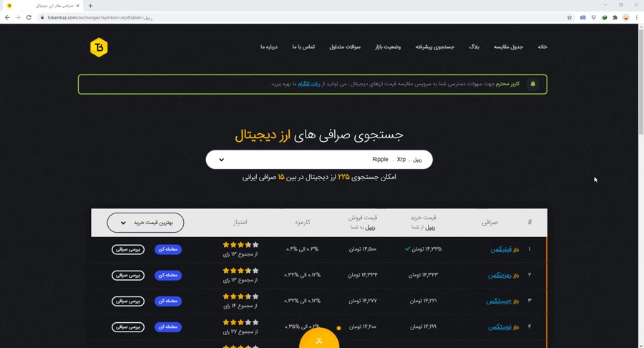Screen dimensions: 644x348
Task: Reload the page with the refresh icon
Action: tap(29, 18)
